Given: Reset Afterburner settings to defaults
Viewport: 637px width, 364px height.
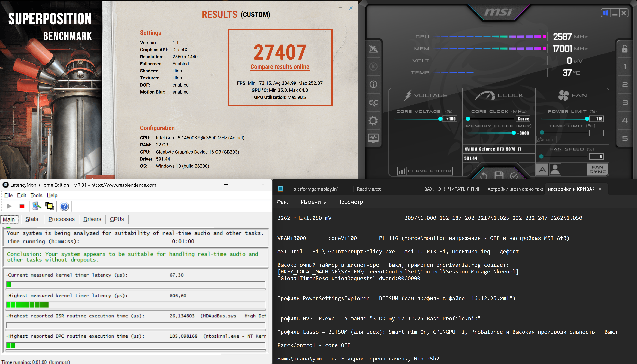Looking at the screenshot, I should 484,176.
